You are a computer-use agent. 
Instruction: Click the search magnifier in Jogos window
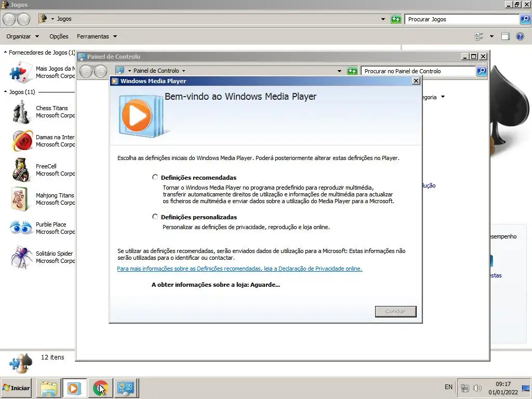tap(525, 19)
